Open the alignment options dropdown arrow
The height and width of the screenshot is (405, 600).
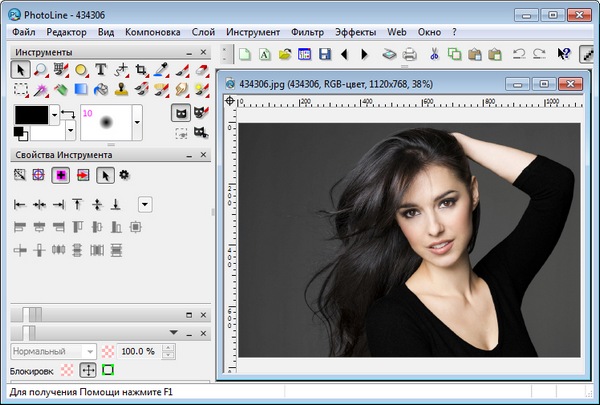click(x=145, y=204)
